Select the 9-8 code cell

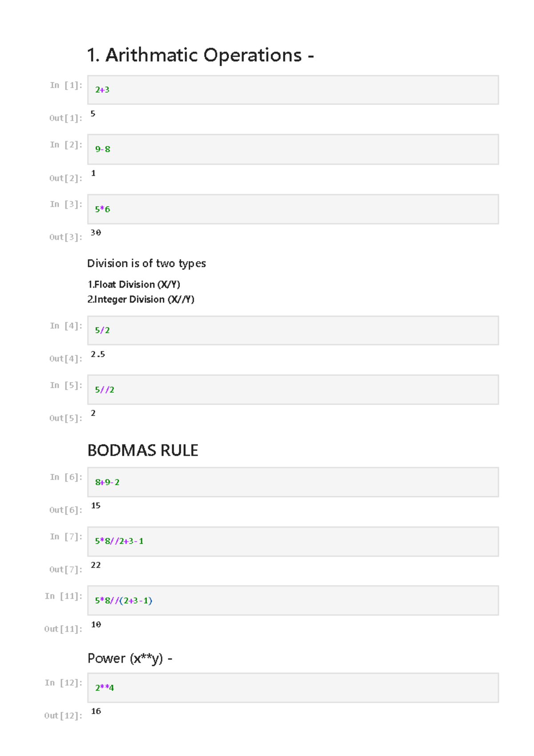[x=292, y=150]
